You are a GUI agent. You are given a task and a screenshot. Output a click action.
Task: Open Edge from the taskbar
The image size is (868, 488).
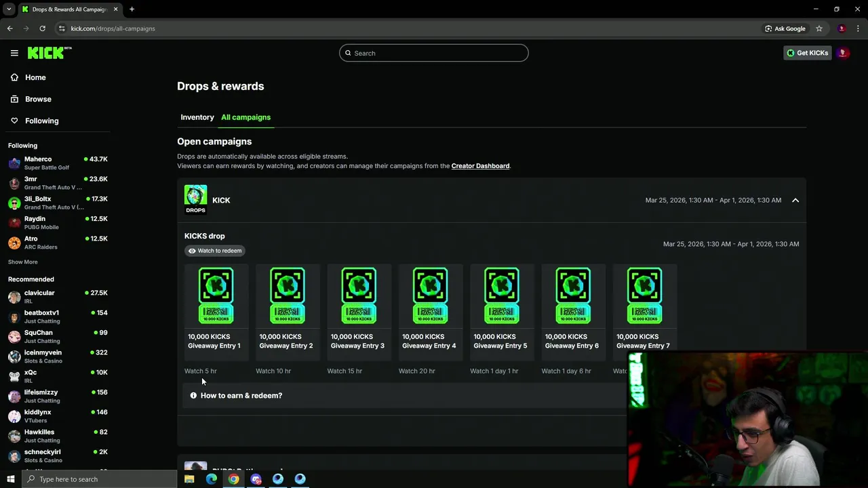[212, 479]
